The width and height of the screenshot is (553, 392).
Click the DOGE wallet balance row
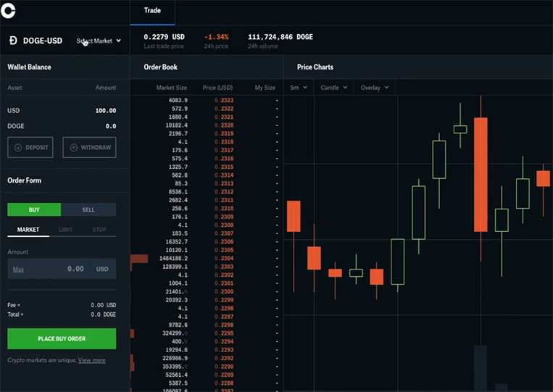point(62,126)
